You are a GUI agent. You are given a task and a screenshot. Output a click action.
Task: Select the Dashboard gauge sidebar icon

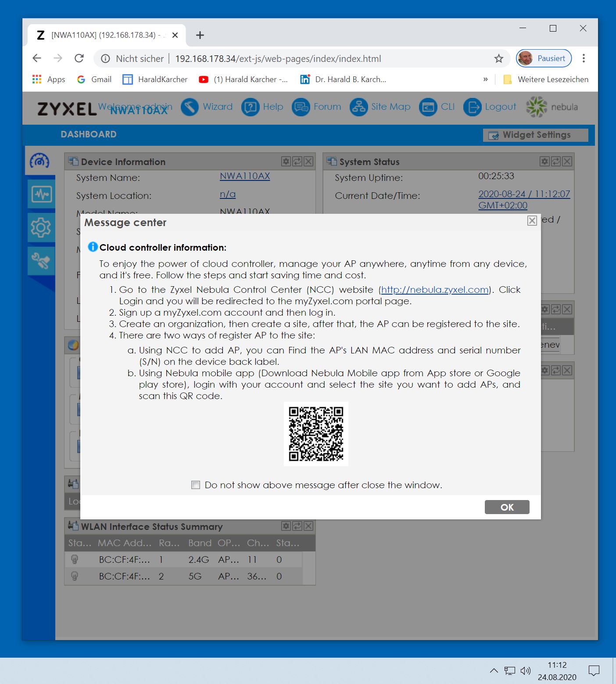(x=39, y=161)
